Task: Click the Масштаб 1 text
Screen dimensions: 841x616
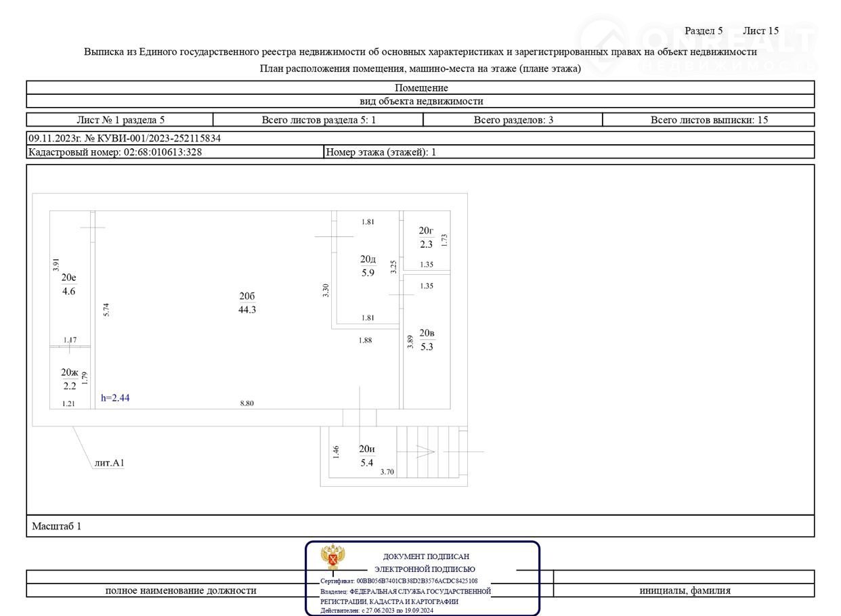Action: (56, 526)
